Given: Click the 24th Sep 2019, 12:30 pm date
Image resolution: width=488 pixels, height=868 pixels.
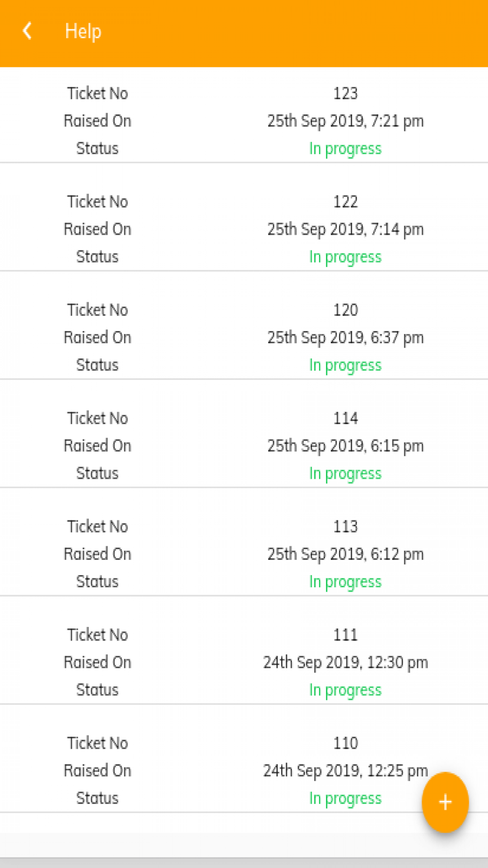Looking at the screenshot, I should tap(345, 663).
